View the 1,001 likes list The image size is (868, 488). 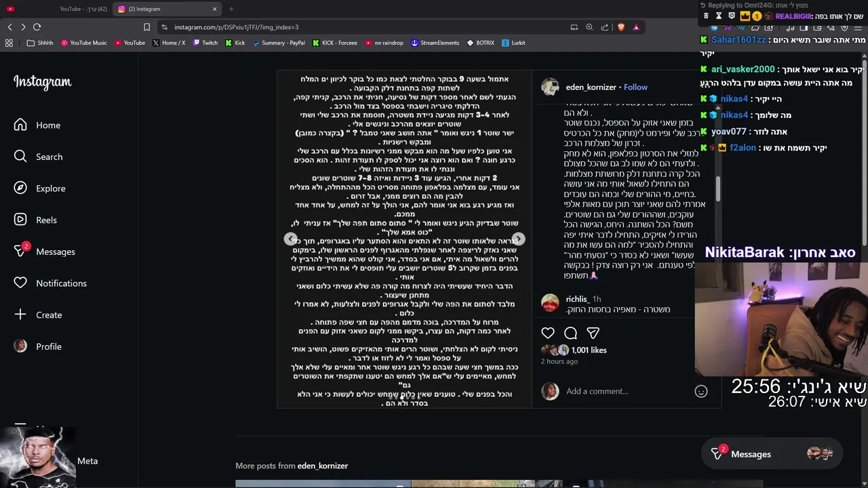[589, 350]
